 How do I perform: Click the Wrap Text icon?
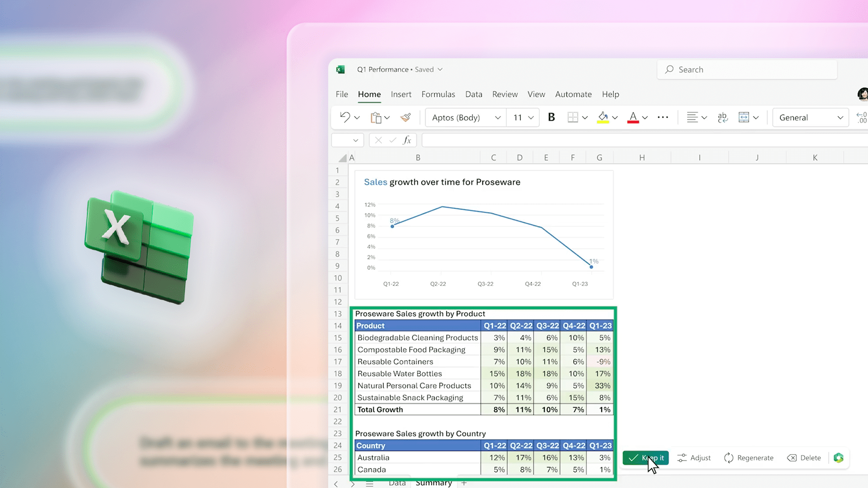[x=722, y=117]
